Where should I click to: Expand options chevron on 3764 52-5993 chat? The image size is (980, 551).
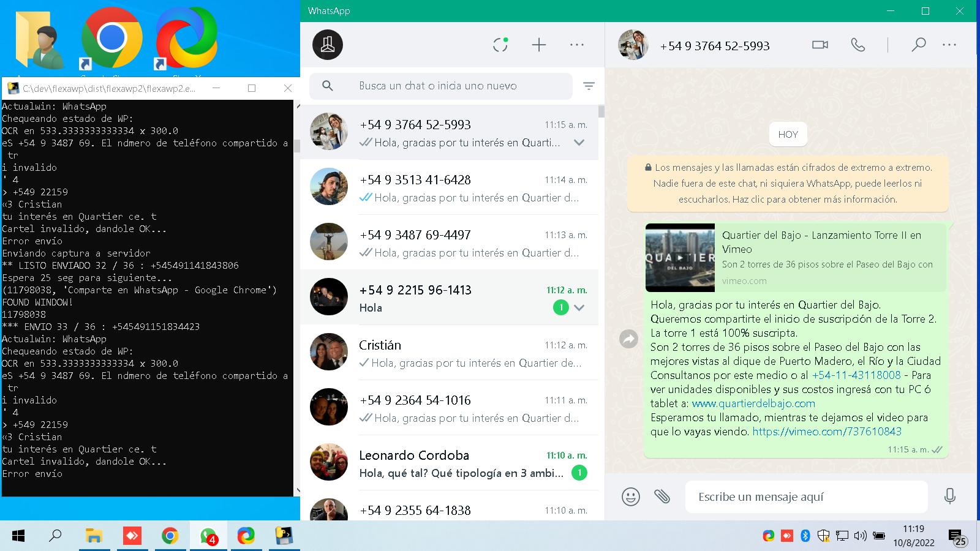[579, 143]
